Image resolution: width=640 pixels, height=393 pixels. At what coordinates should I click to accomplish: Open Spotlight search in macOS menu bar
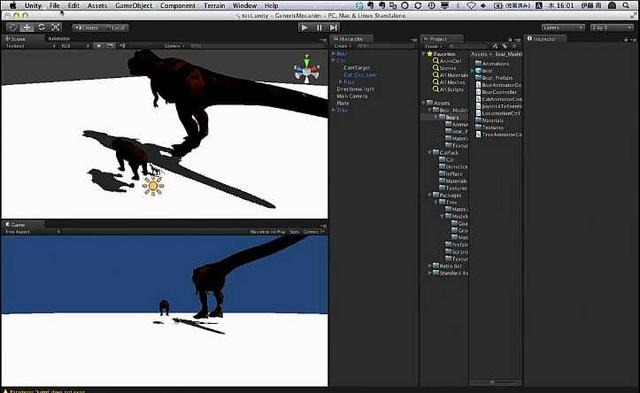[x=626, y=6]
